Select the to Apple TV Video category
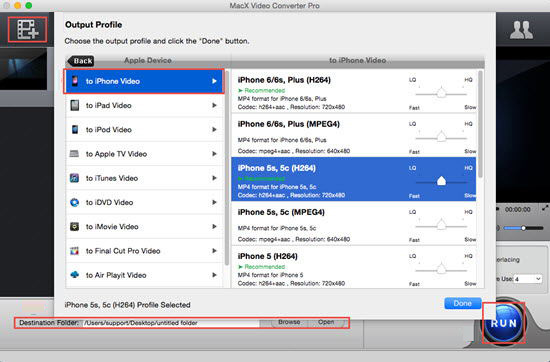550x362 pixels. pos(144,154)
